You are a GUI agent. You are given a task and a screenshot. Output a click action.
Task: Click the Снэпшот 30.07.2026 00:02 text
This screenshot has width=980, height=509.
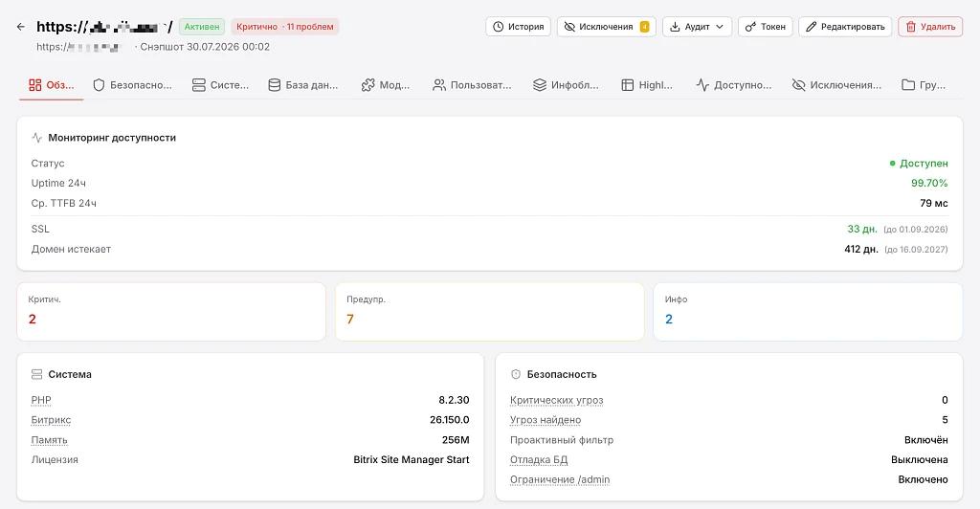coord(205,47)
